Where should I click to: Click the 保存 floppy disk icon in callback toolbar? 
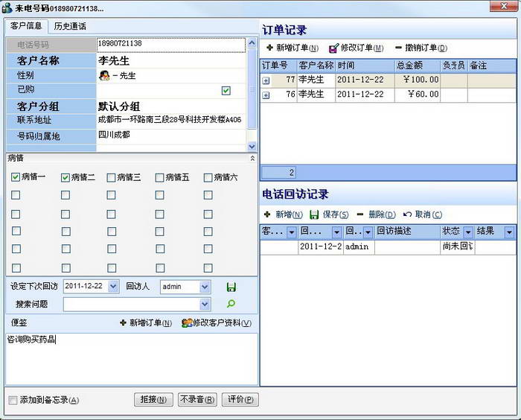[314, 214]
